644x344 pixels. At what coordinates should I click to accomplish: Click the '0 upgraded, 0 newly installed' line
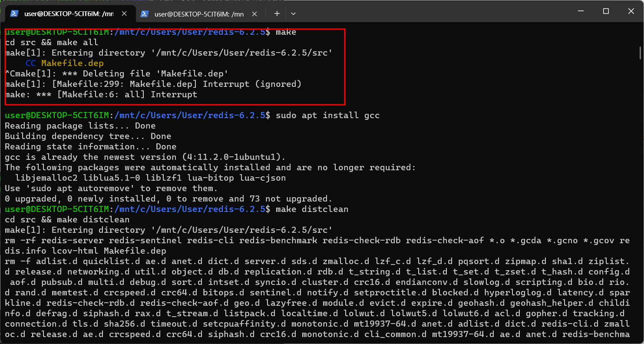click(169, 199)
